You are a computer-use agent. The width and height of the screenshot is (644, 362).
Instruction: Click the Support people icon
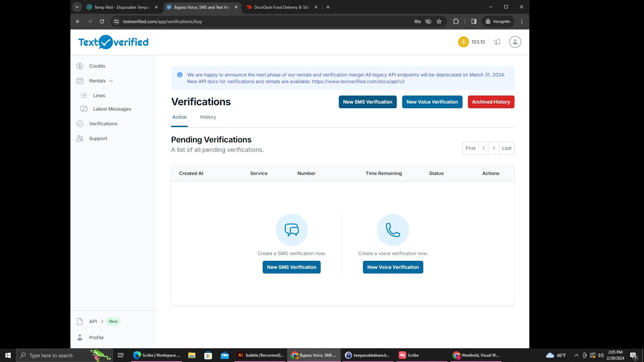[80, 138]
